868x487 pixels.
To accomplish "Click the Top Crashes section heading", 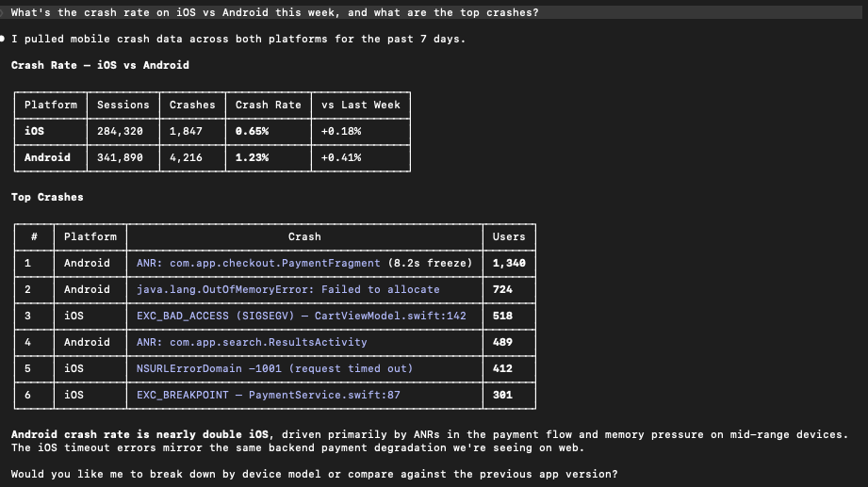I will tap(47, 197).
